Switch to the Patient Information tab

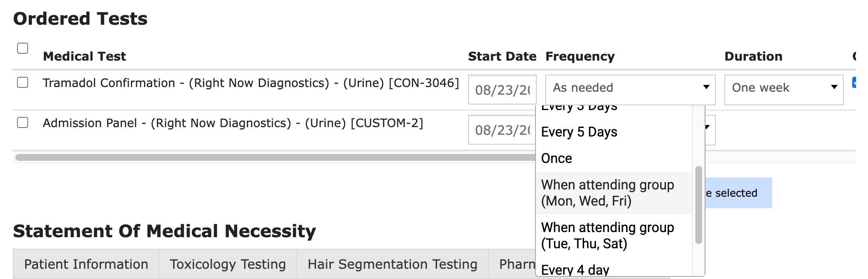tap(86, 264)
